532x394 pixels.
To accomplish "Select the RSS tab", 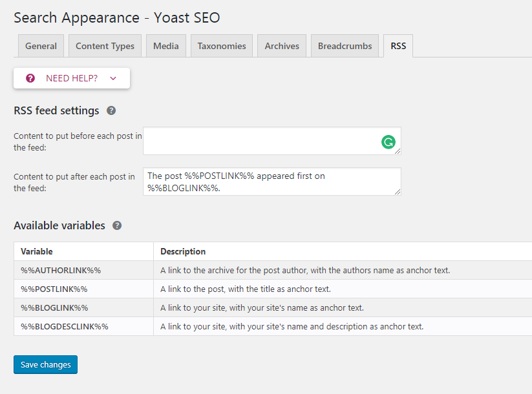I will pyautogui.click(x=398, y=46).
